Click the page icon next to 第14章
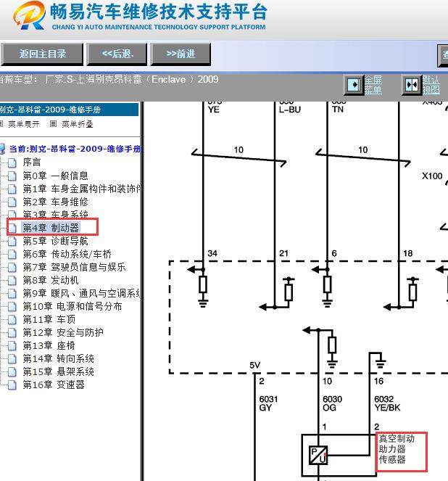Screen dimensions: 448x481 pos(12,359)
